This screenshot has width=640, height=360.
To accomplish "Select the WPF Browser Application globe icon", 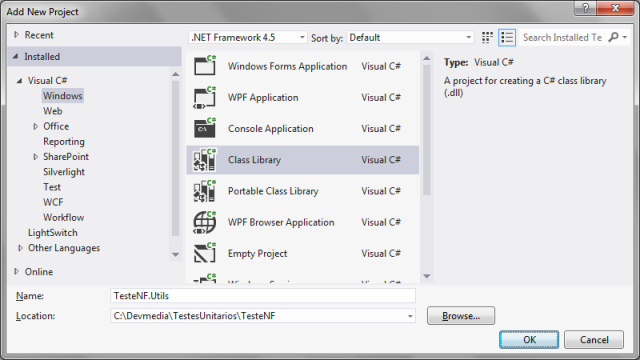I will pyautogui.click(x=204, y=222).
